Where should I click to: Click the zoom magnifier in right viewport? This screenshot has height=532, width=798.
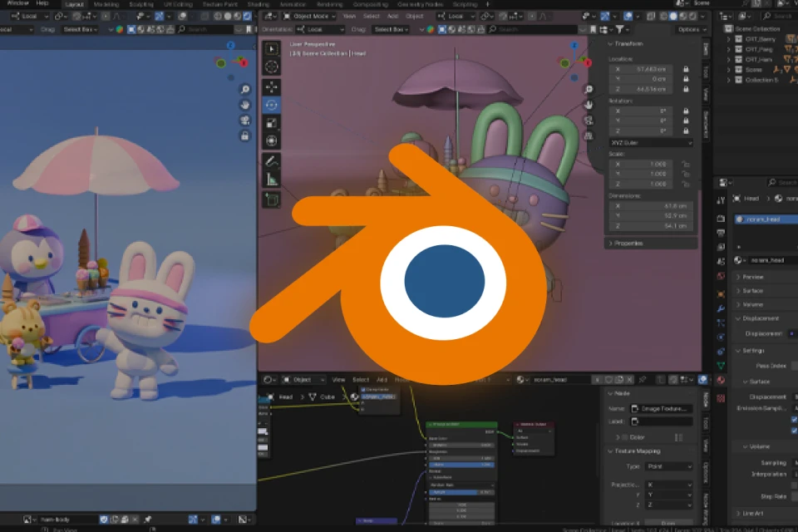(x=589, y=90)
